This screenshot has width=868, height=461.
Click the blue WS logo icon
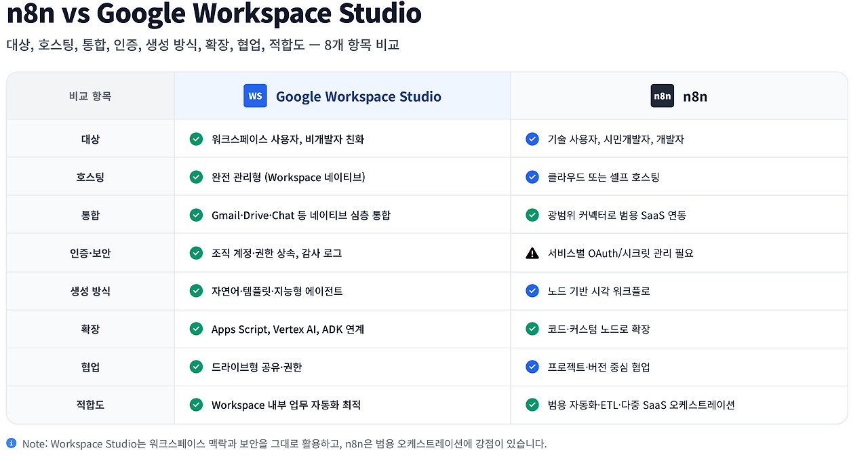pyautogui.click(x=255, y=96)
